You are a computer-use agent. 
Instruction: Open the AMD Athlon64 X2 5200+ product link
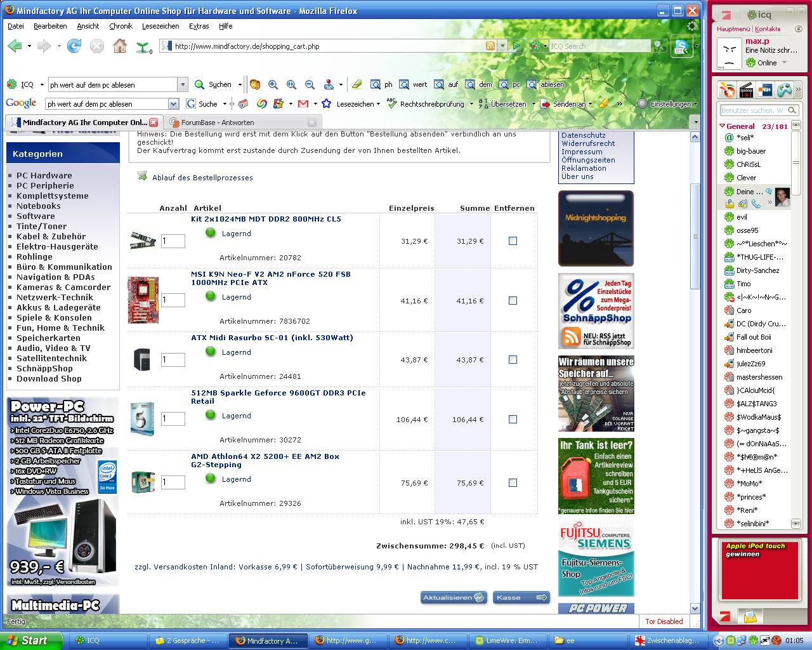(x=265, y=460)
